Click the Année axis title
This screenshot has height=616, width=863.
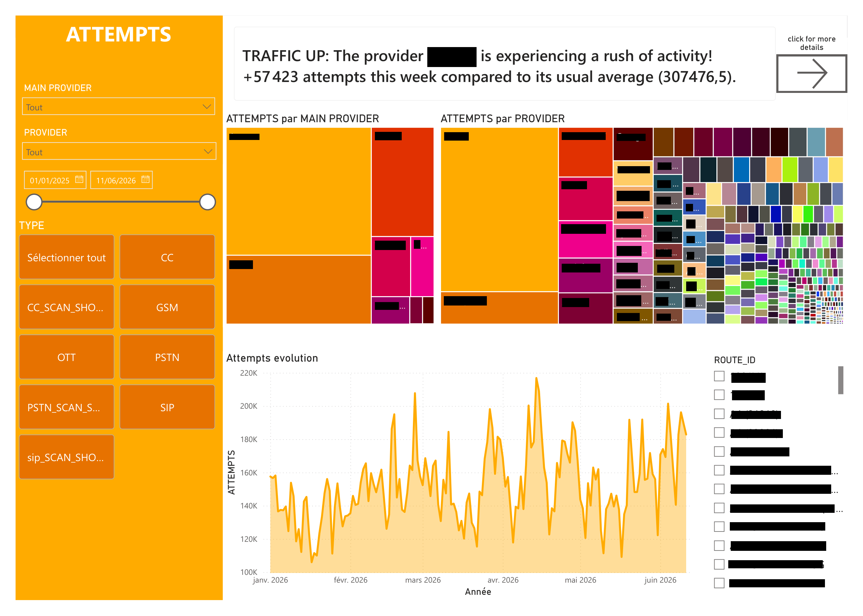[478, 592]
